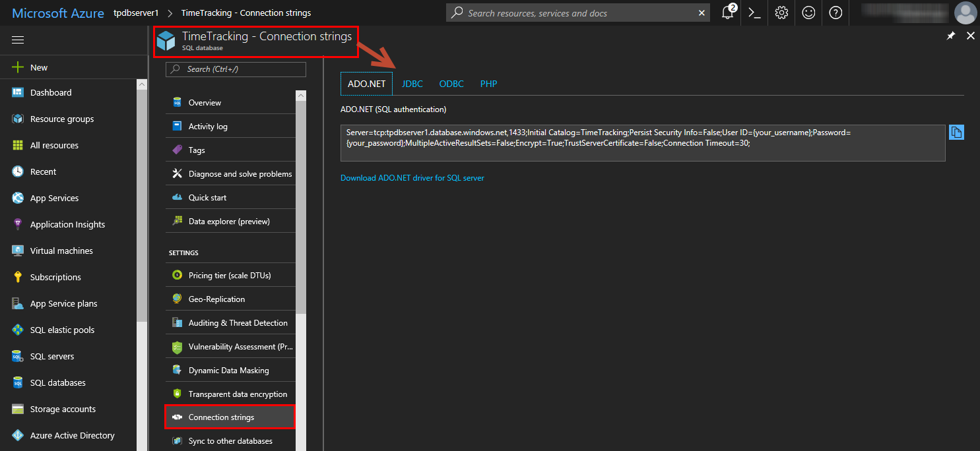Image resolution: width=980 pixels, height=451 pixels.
Task: Switch to the JDBC tab
Action: tap(412, 84)
